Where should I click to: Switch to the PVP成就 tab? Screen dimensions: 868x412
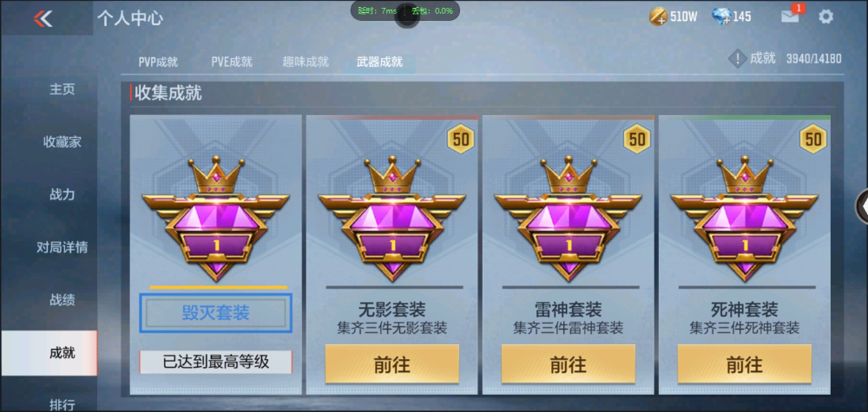tap(158, 62)
